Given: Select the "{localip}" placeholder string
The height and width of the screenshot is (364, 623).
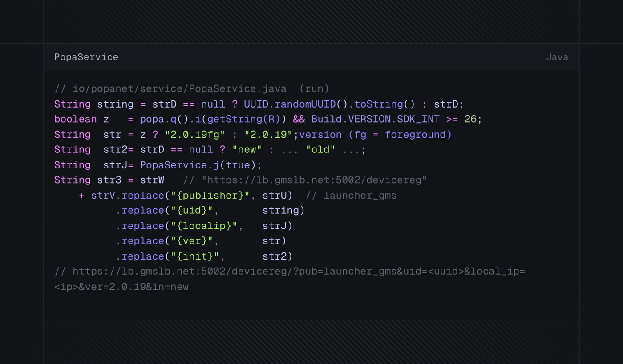Looking at the screenshot, I should [204, 226].
